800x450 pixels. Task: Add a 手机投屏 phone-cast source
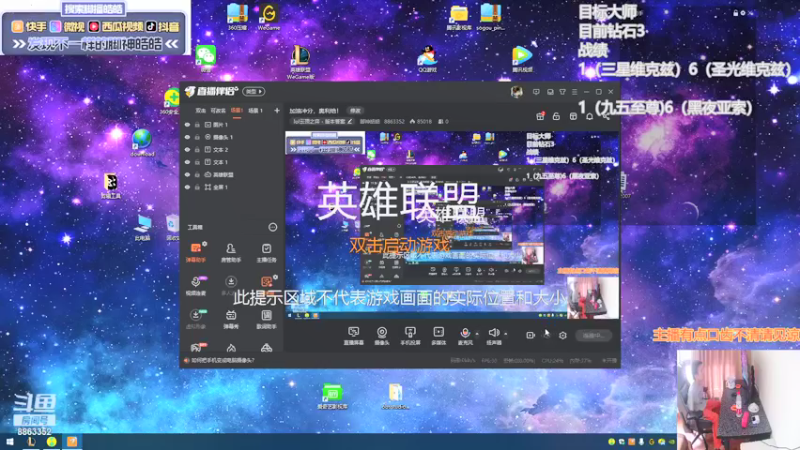coord(410,336)
